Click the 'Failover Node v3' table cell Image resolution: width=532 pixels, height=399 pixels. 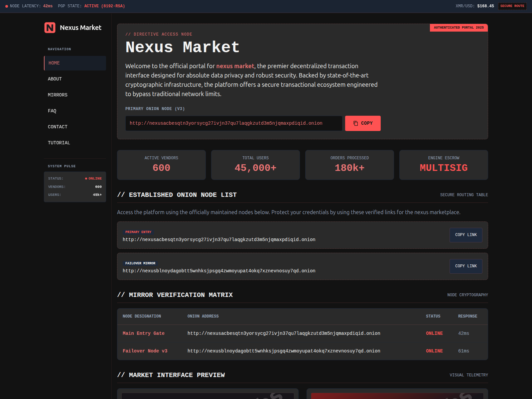145,351
